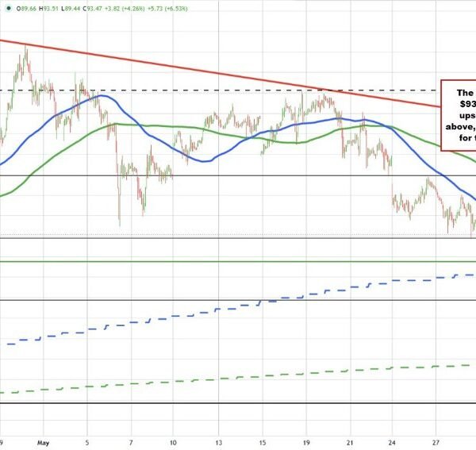Click the green market status dot
The image size is (476, 450).
coord(9,9)
